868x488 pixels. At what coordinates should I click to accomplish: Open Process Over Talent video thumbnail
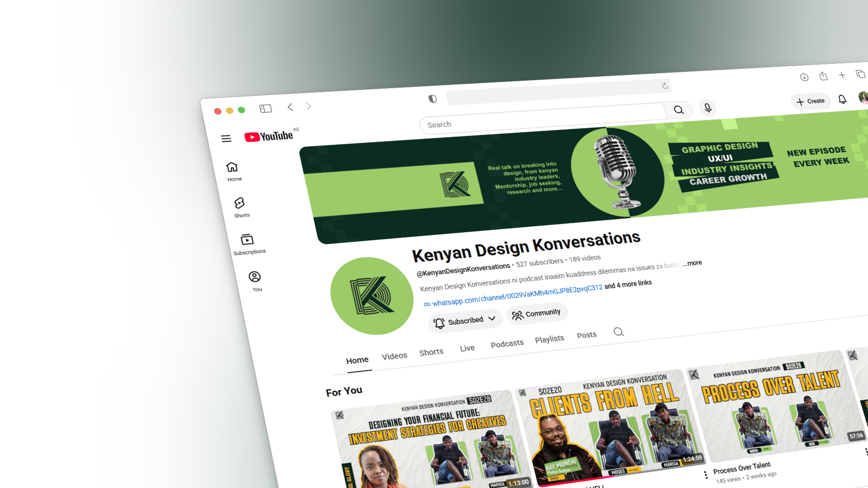pos(777,405)
